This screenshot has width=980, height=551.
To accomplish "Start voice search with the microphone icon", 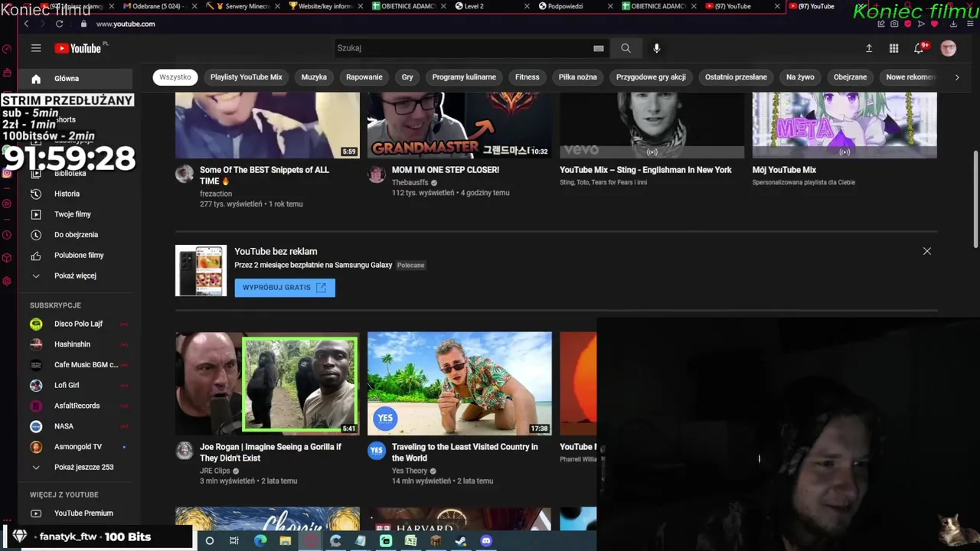I will 656,48.
